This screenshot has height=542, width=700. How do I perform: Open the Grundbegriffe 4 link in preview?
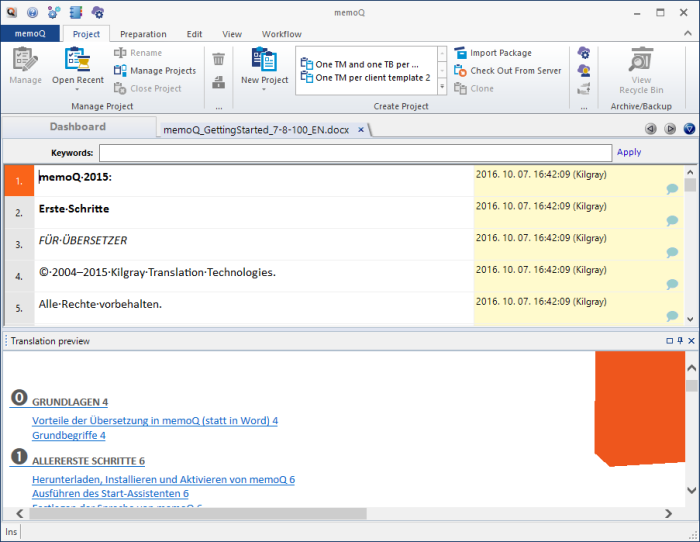(69, 435)
